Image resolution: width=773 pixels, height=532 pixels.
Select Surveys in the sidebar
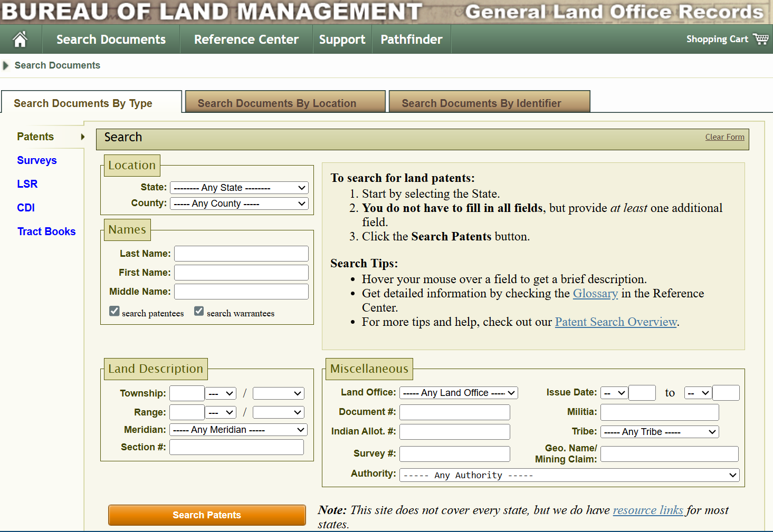(37, 160)
